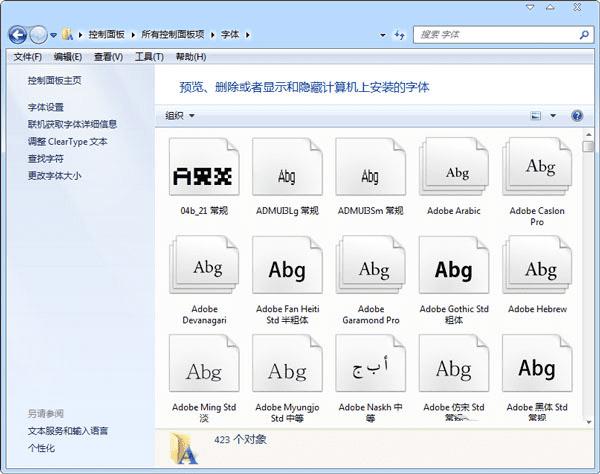The height and width of the screenshot is (474, 600).
Task: Open the 编辑(E) menu
Action: click(68, 57)
